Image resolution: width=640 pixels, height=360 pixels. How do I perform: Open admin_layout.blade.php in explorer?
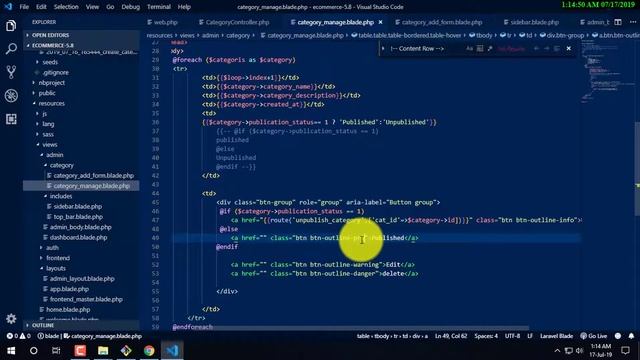click(x=82, y=279)
